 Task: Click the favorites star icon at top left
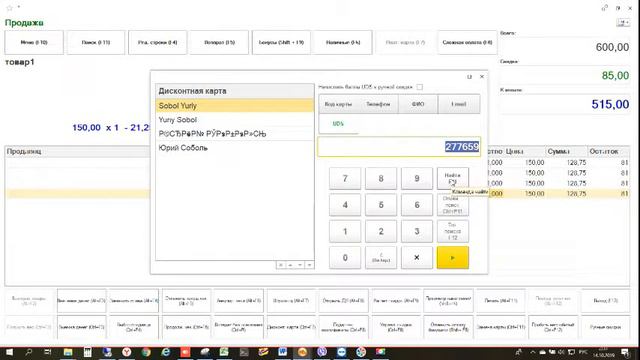(9, 7)
